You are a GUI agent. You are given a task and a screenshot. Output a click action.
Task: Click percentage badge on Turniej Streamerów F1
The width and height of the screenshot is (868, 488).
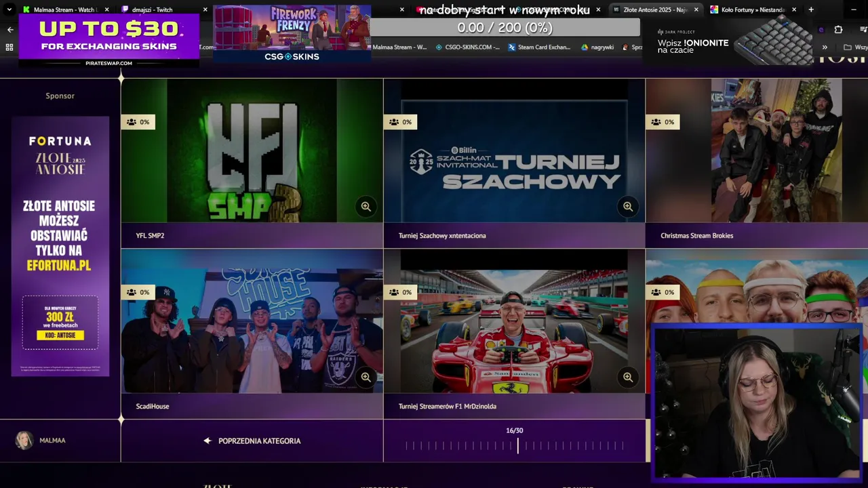point(401,292)
